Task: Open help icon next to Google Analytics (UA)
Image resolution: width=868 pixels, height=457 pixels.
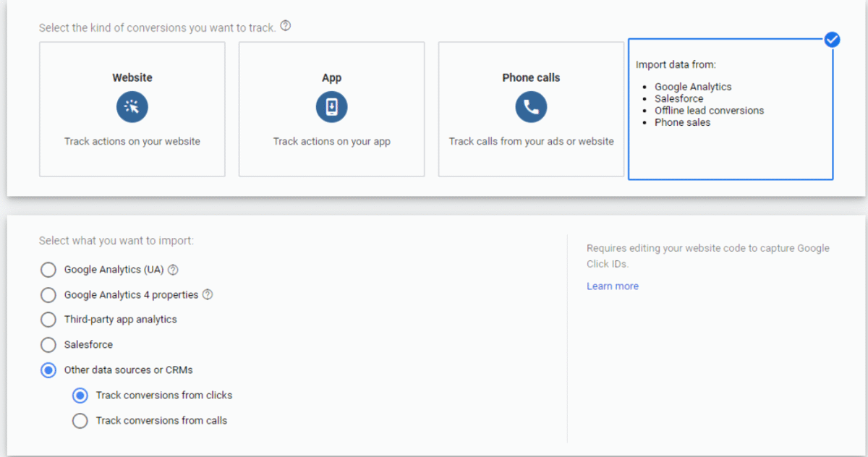Action: [173, 270]
